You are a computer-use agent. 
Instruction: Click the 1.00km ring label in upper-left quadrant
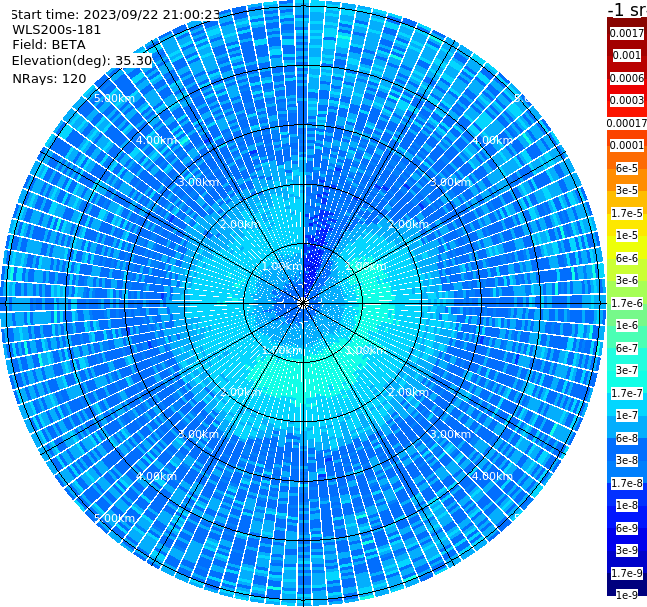(282, 266)
